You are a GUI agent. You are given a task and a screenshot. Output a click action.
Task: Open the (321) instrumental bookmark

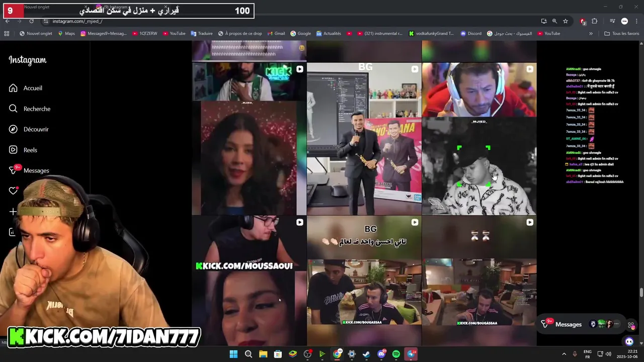coord(380,34)
